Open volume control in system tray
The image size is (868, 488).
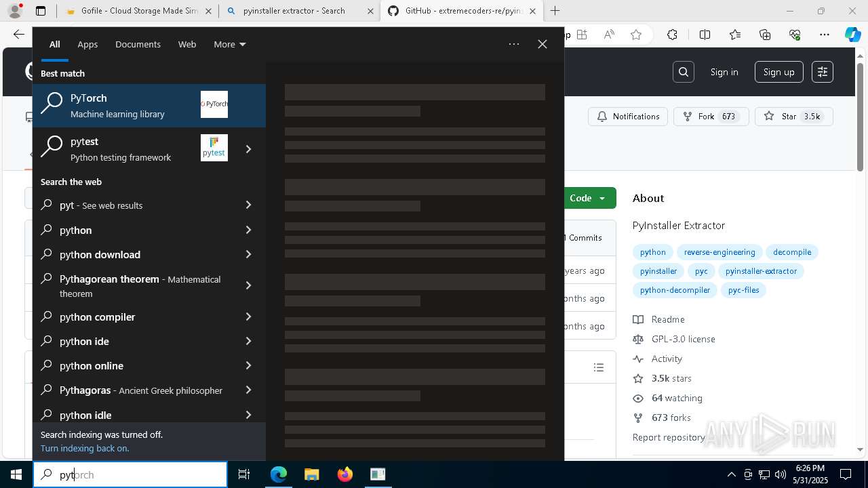(781, 474)
